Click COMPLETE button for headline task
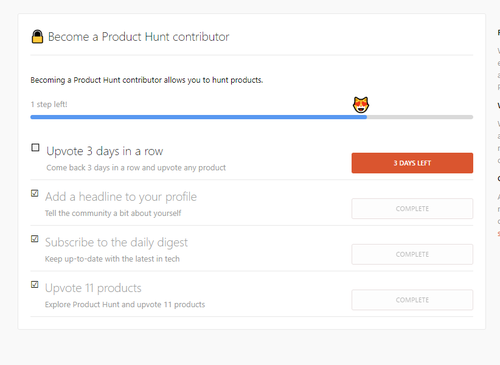Viewport: 500px width, 365px height. 412,209
